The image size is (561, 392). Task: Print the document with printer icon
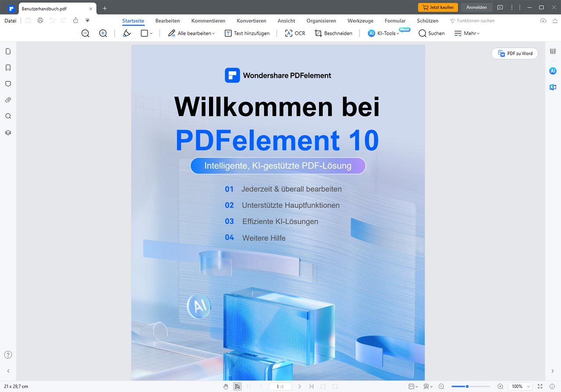click(40, 21)
